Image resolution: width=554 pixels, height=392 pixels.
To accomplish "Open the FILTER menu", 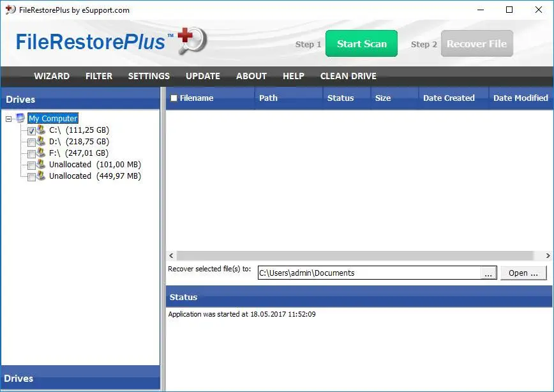I will click(x=98, y=76).
